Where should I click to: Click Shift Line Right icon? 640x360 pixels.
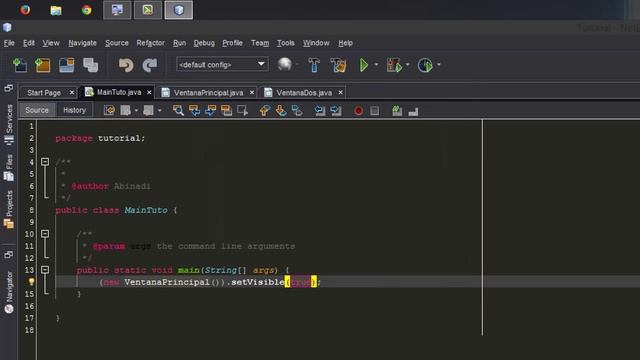click(x=336, y=110)
